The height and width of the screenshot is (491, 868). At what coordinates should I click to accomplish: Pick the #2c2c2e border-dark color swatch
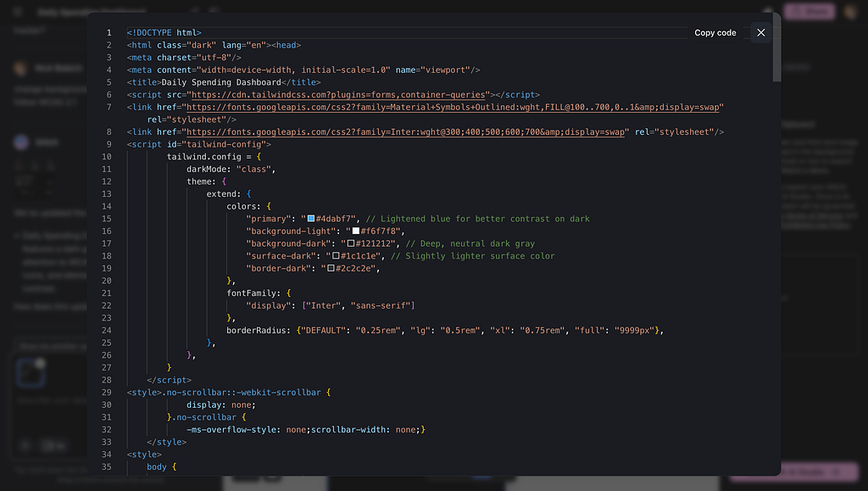(x=331, y=269)
